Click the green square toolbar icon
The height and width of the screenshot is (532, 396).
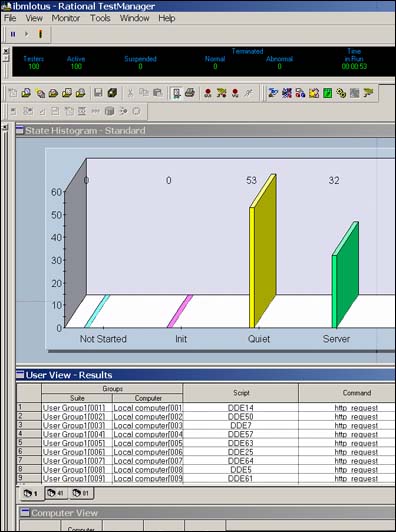327,93
